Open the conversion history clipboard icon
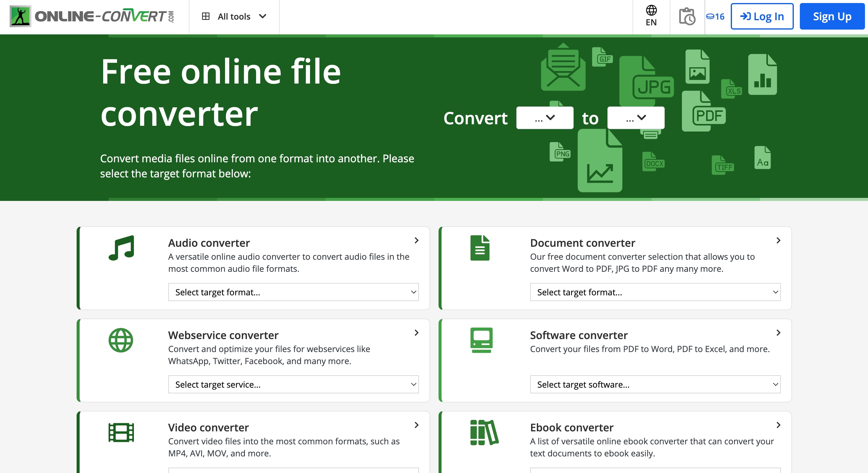Screen dimensions: 868x473 687,16
